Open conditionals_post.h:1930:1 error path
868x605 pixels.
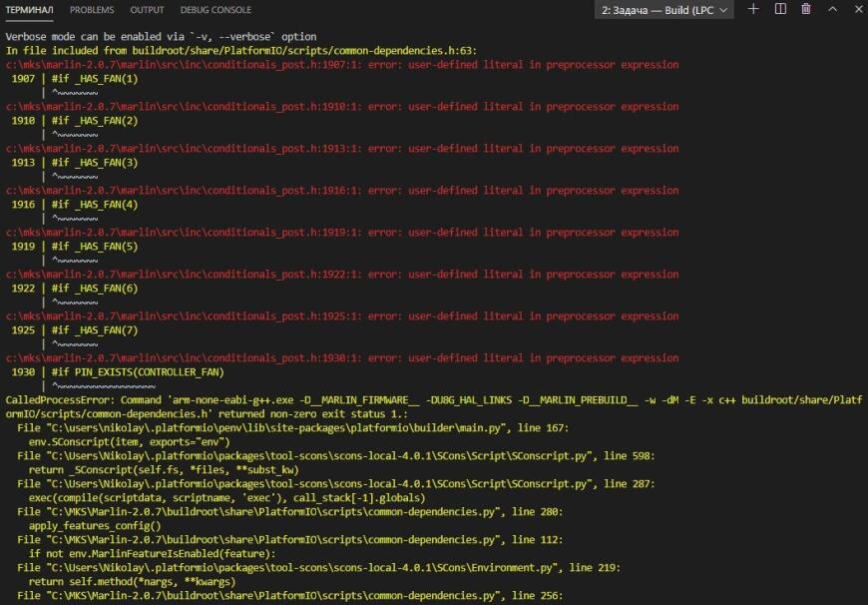click(184, 357)
